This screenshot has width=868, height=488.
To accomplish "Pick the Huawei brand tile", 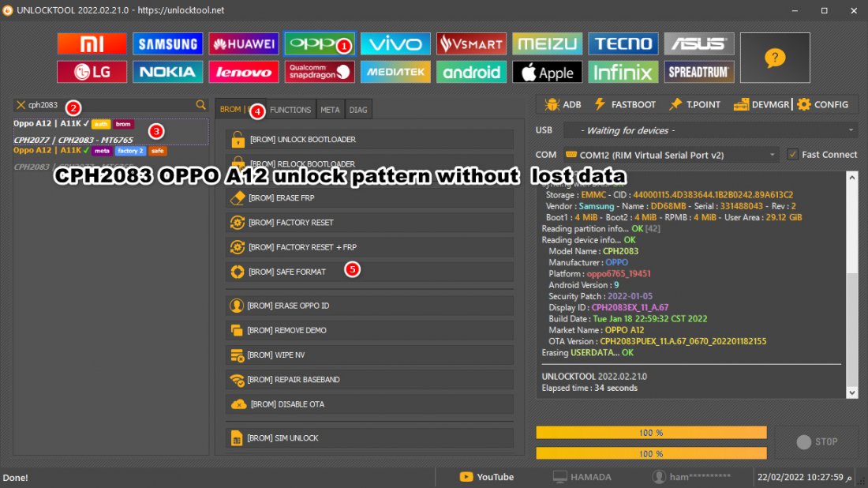I will click(244, 43).
